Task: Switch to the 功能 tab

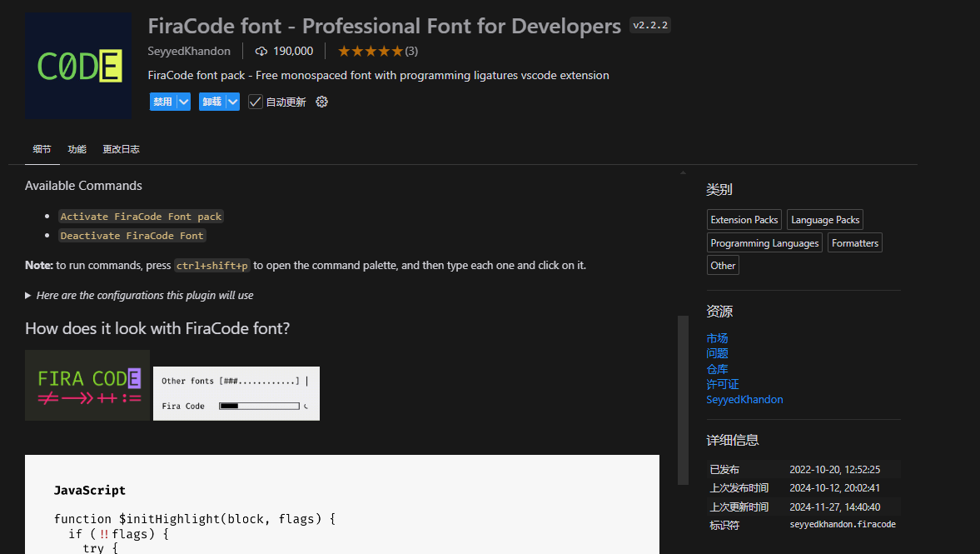Action: (77, 149)
